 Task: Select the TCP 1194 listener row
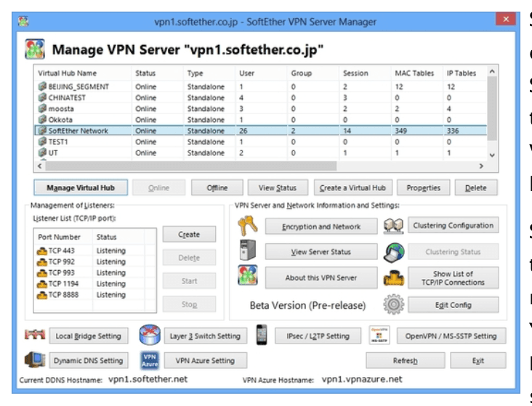click(x=95, y=283)
